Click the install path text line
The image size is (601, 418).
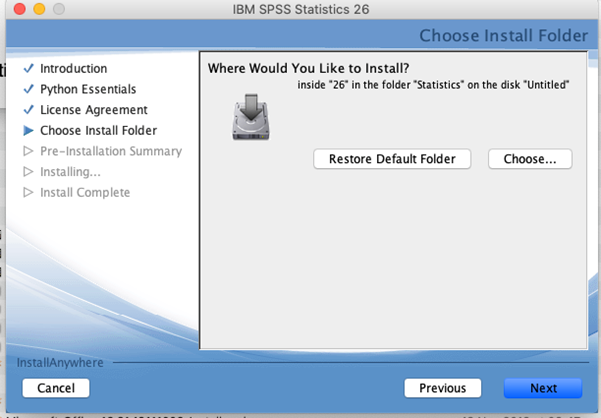tap(433, 85)
